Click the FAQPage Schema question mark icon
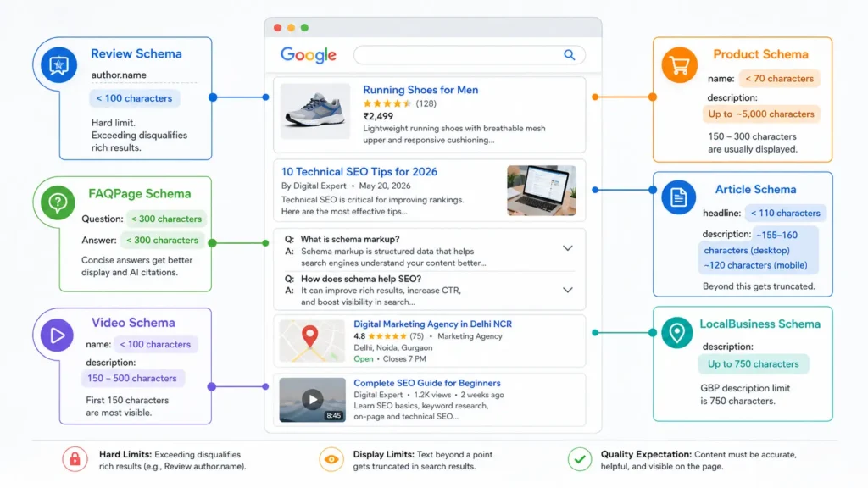This screenshot has height=488, width=868. click(58, 202)
